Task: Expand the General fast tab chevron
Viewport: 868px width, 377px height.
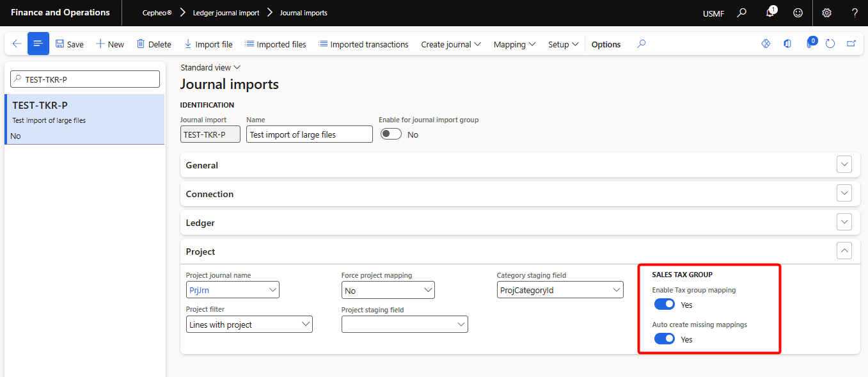Action: [844, 164]
